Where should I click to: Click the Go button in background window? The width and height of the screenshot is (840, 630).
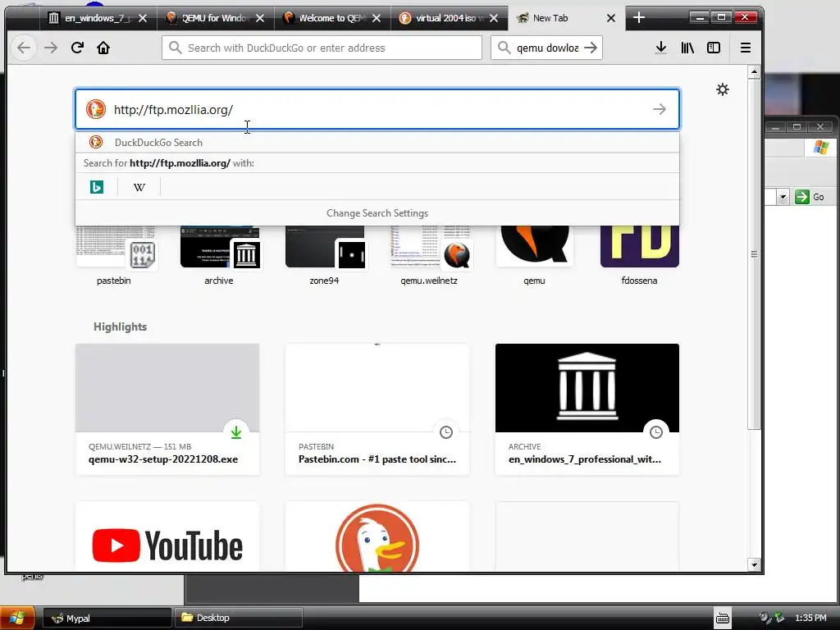[x=810, y=197]
